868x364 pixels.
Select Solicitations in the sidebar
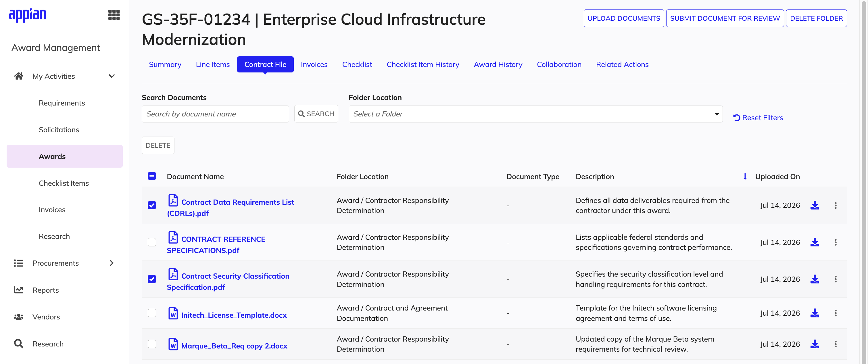pyautogui.click(x=59, y=130)
